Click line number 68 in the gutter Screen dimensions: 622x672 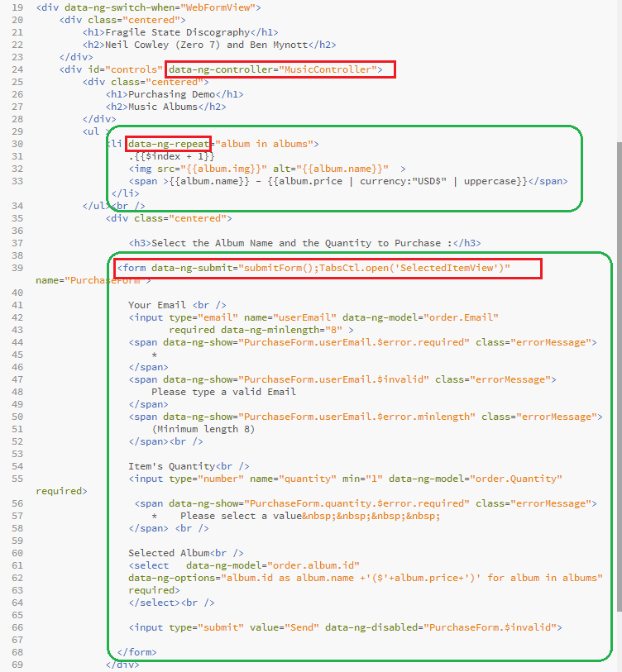pyautogui.click(x=17, y=653)
